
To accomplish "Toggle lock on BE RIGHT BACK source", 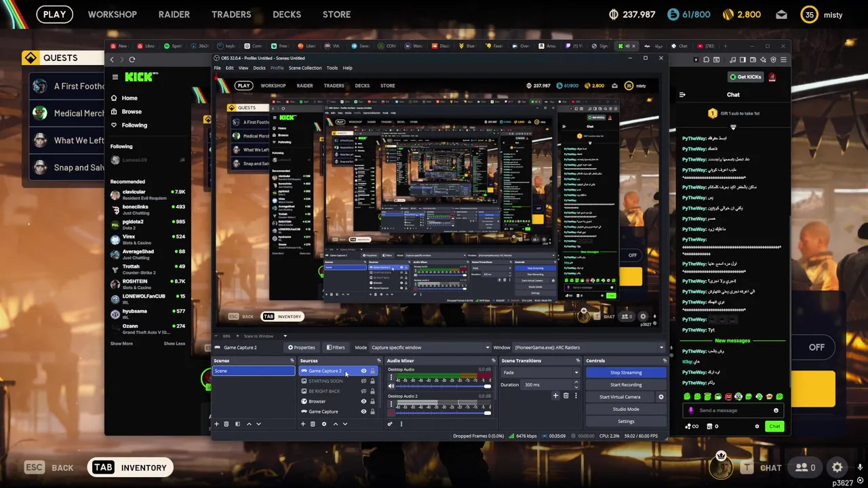I will 372,391.
